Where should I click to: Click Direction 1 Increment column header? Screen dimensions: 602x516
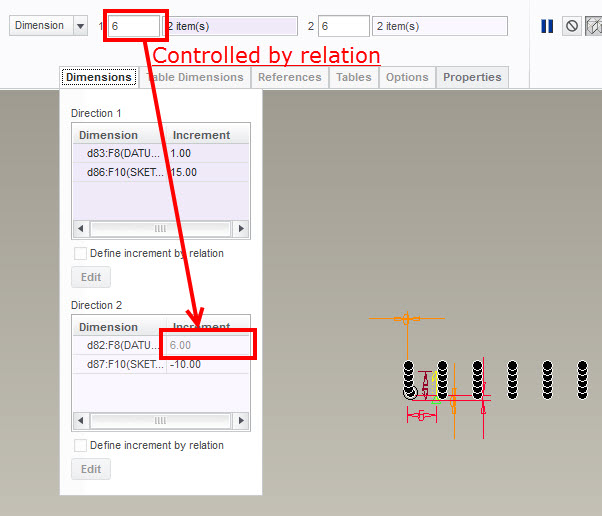click(208, 135)
